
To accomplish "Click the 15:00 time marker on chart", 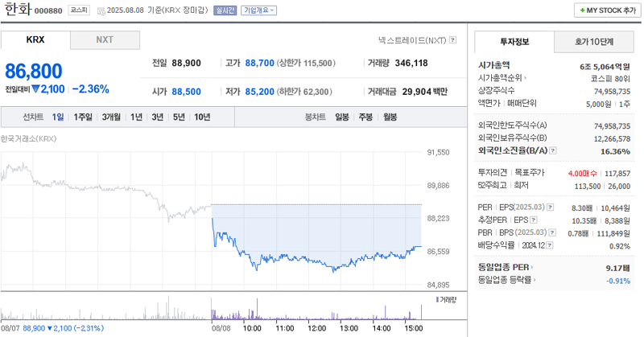I will click(413, 328).
